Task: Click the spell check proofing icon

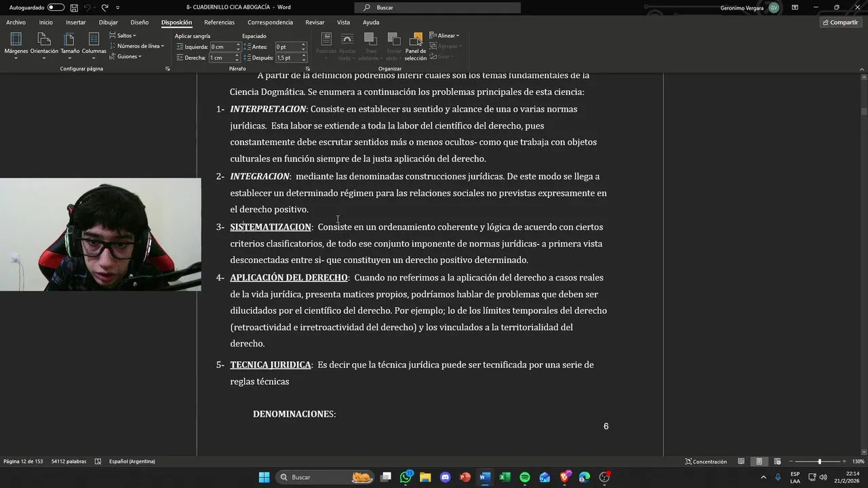Action: point(98,462)
